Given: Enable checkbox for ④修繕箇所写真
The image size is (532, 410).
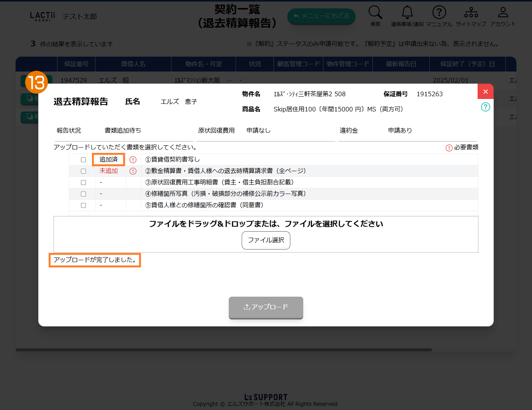Looking at the screenshot, I should 84,194.
